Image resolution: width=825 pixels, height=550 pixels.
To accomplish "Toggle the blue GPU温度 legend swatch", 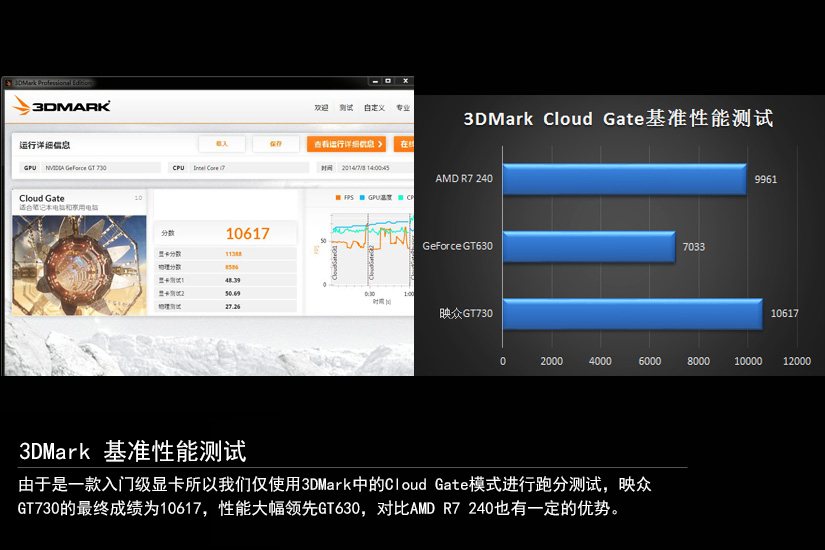I will point(362,197).
